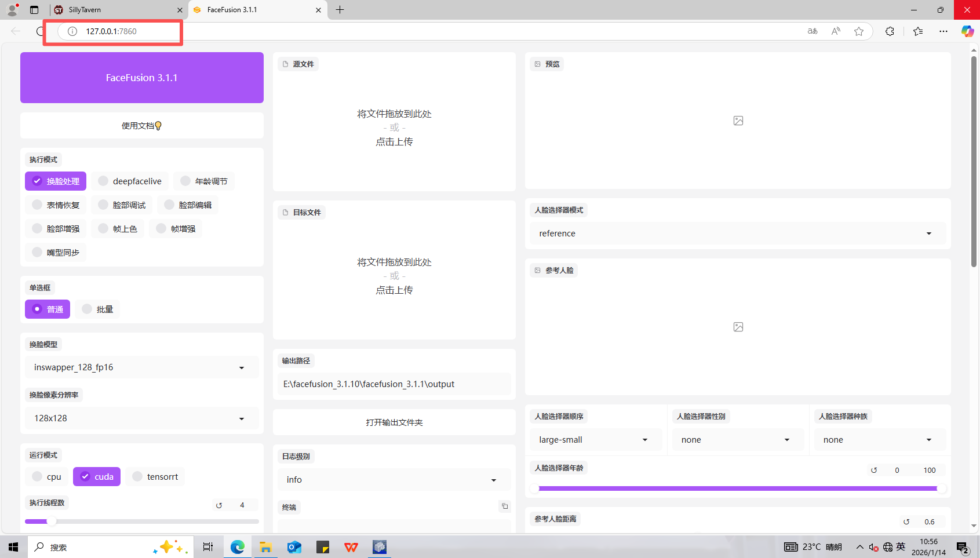Enable the 表情恢复 mode
This screenshot has height=558, width=980.
(x=56, y=205)
